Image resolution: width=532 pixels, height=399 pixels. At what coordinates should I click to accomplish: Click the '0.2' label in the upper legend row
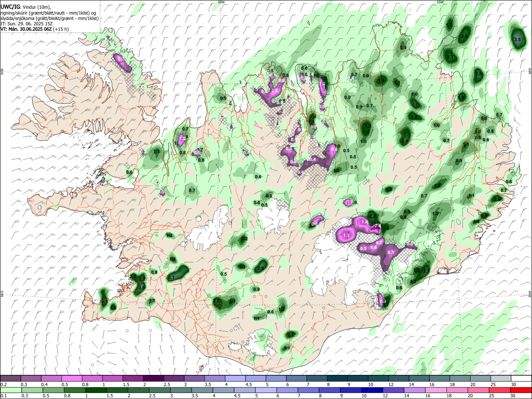coord(3,384)
